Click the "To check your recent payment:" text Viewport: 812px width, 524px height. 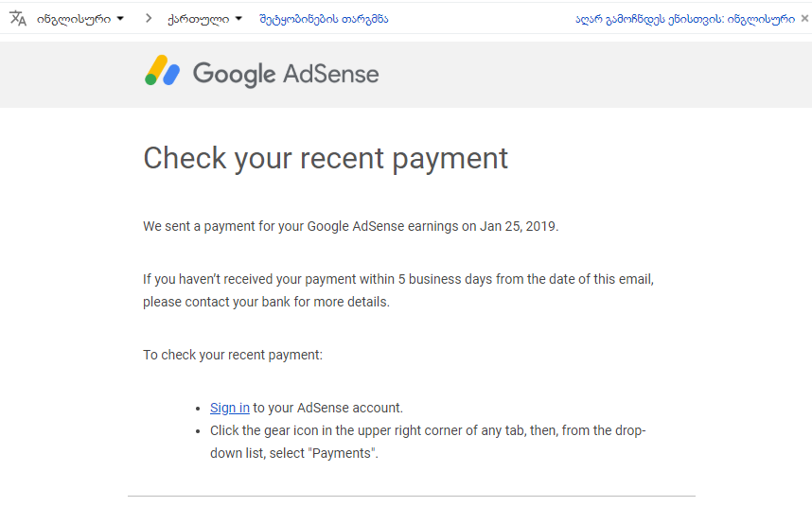[233, 355]
